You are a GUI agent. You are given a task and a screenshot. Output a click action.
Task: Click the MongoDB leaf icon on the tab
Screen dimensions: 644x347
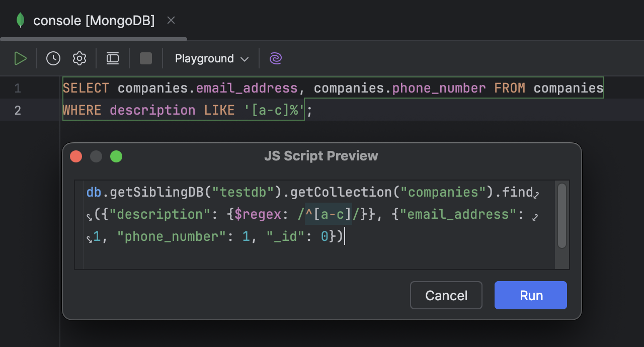point(20,20)
